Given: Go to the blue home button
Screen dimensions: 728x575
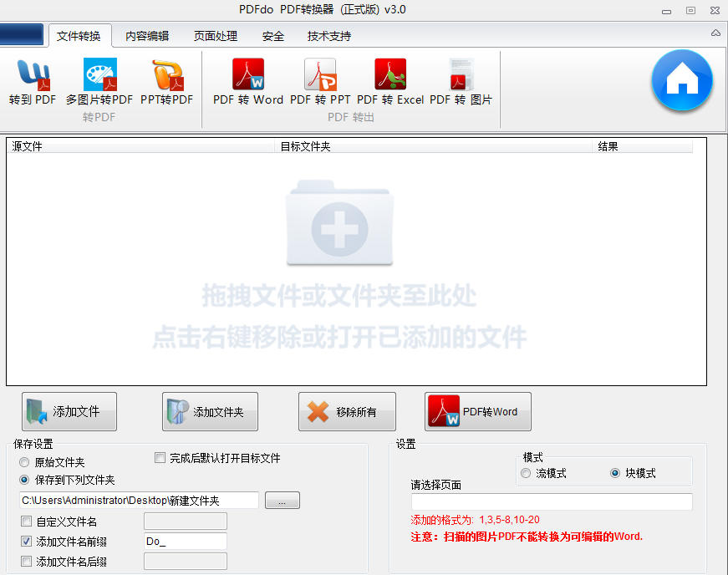Looking at the screenshot, I should 682,80.
